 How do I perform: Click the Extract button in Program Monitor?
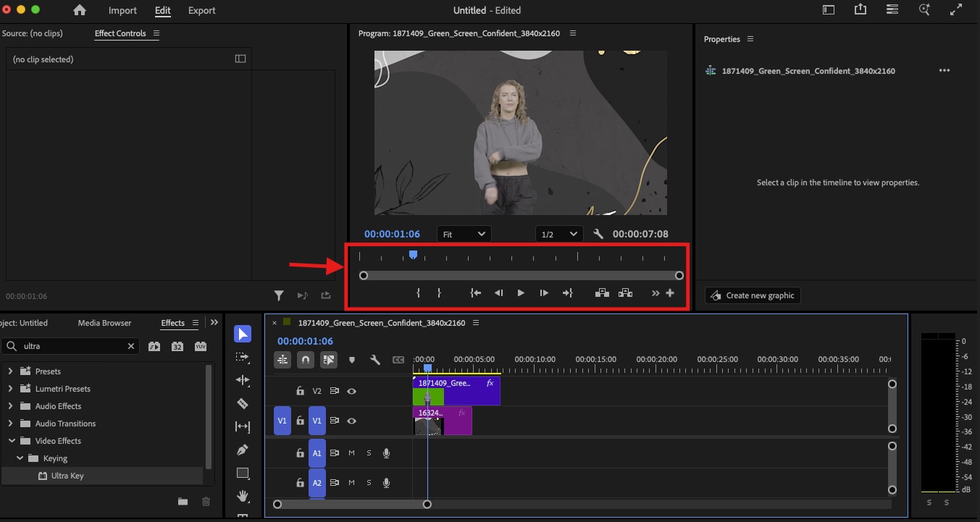click(x=626, y=293)
